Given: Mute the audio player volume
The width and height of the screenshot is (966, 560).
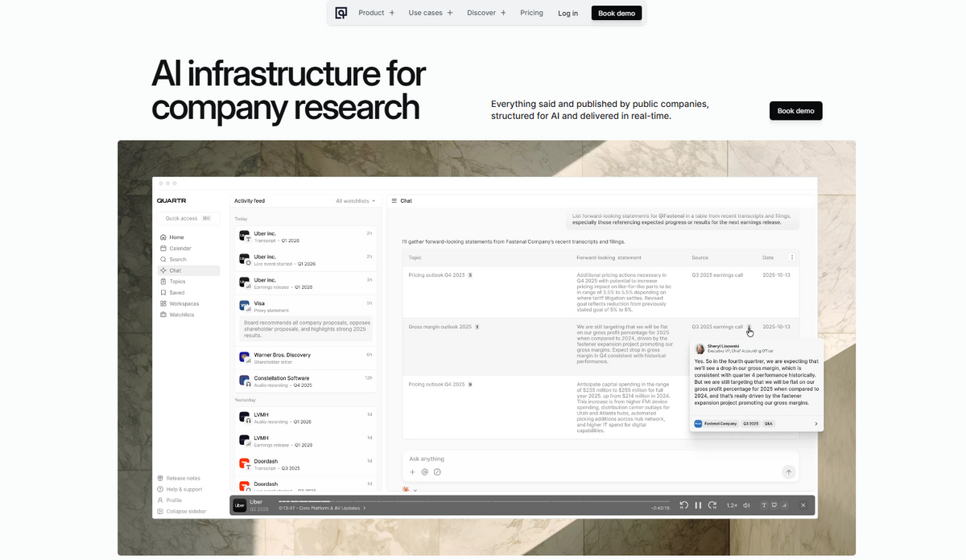Looking at the screenshot, I should point(747,505).
